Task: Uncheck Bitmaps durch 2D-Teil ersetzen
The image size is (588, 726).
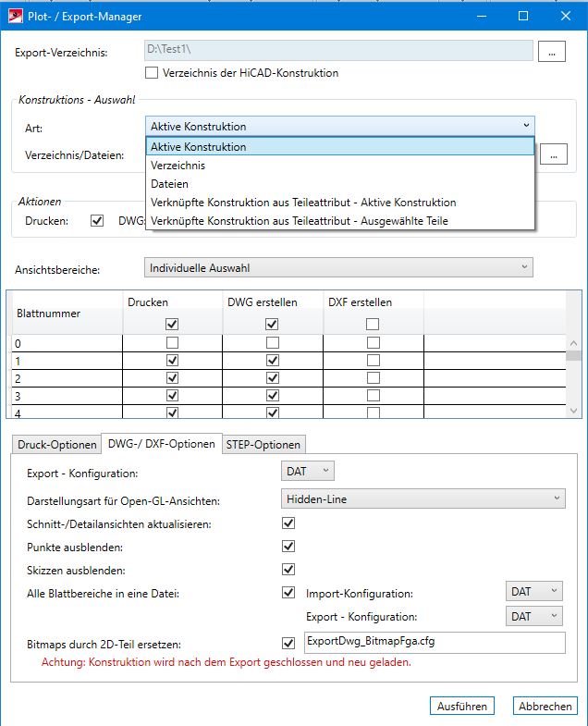Action: [x=288, y=641]
